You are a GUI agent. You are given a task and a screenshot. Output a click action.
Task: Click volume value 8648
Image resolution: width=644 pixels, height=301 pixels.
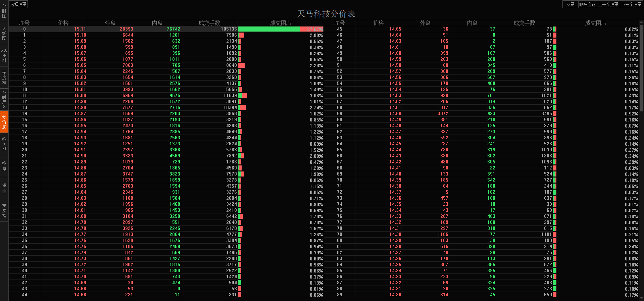click(x=232, y=65)
